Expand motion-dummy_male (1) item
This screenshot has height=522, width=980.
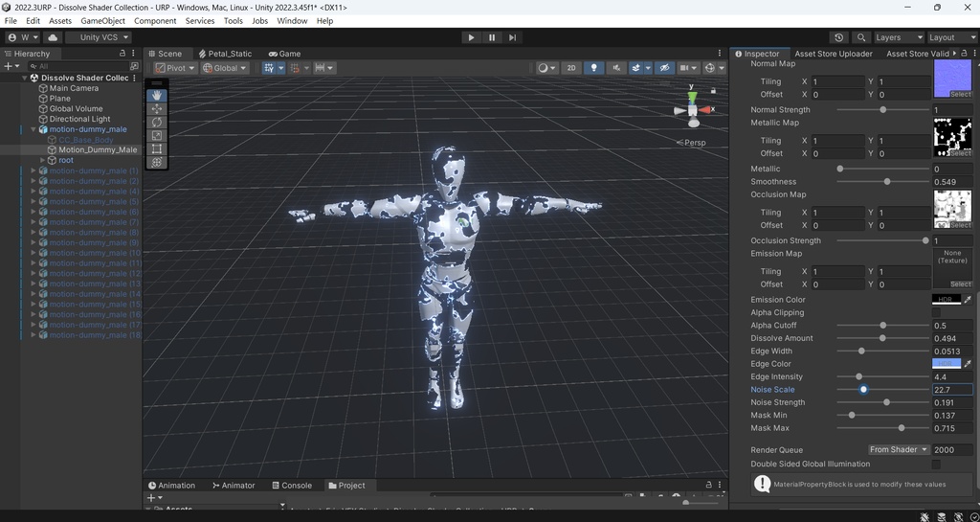click(x=33, y=170)
